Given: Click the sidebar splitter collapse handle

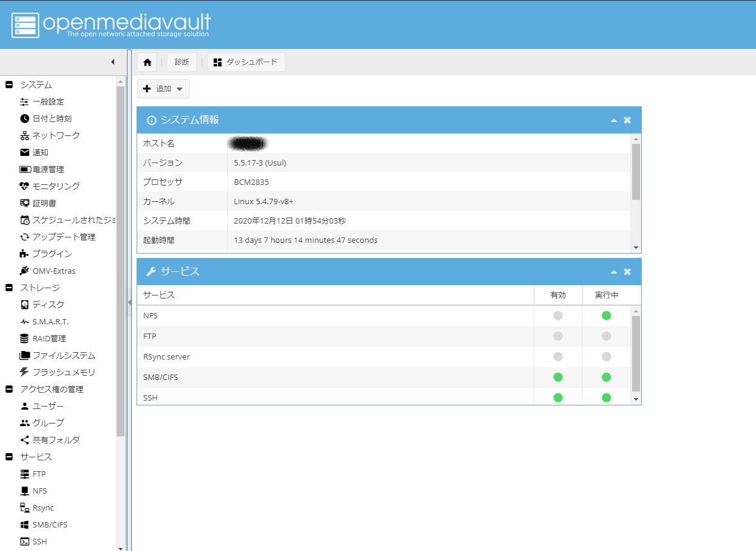Looking at the screenshot, I should point(129,302).
